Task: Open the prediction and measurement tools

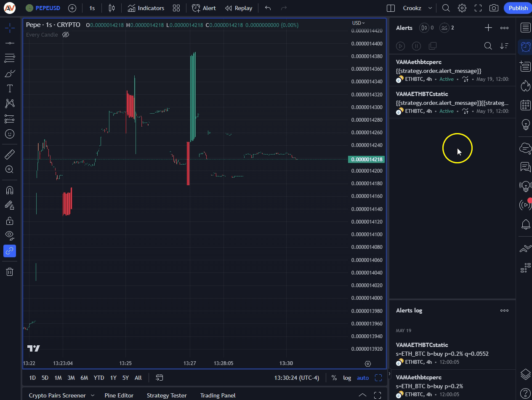Action: click(10, 119)
